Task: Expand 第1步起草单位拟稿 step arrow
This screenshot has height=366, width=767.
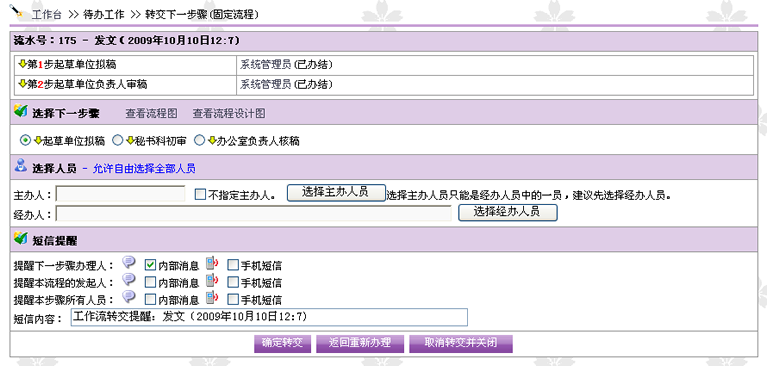Action: (x=22, y=64)
